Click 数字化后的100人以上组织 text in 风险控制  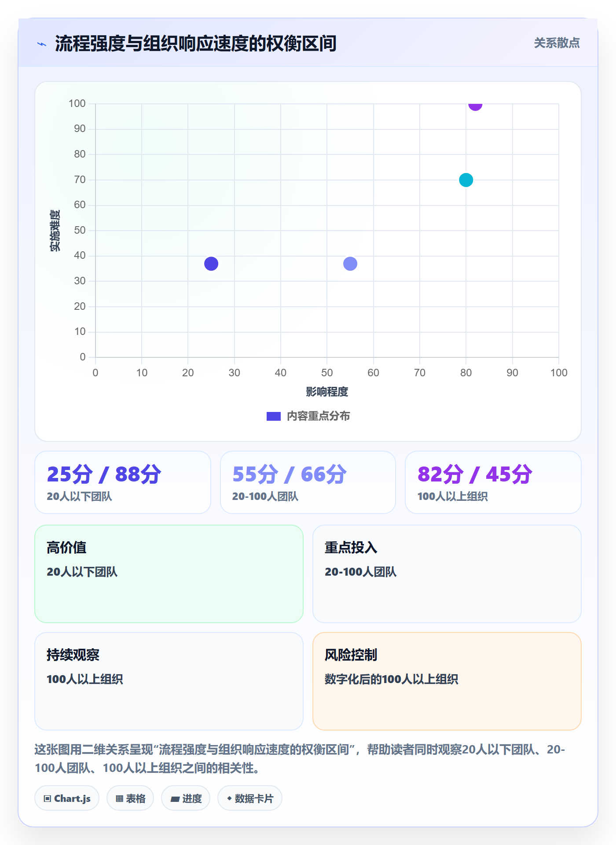(x=391, y=679)
